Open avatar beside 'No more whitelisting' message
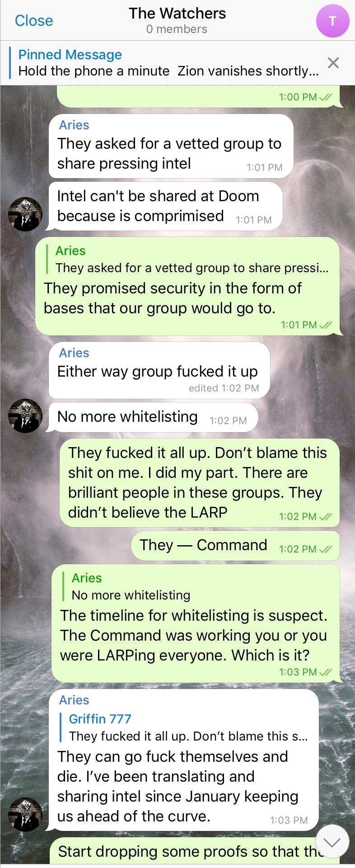 (25, 416)
